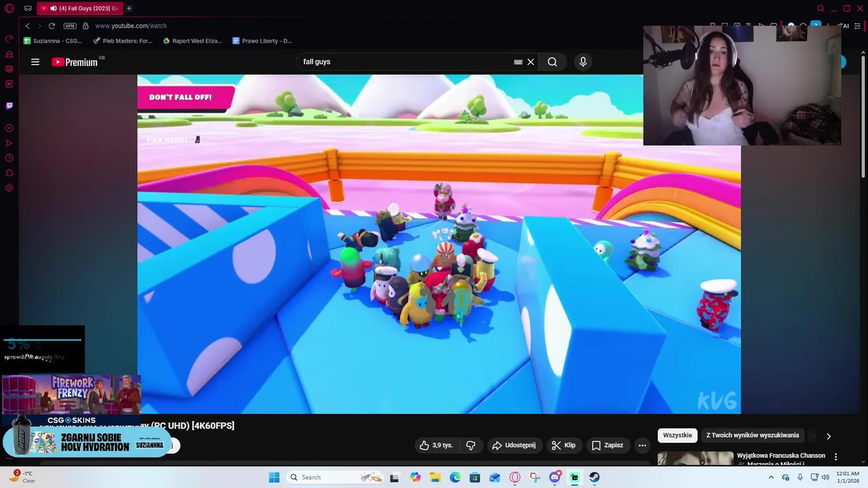
Task: Launch Copilot from the taskbar
Action: [x=415, y=477]
